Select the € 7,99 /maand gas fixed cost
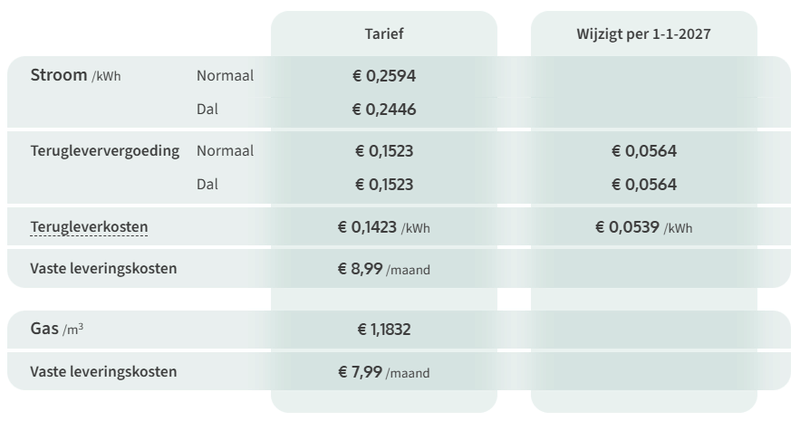Screen dimensions: 800x421 coord(384,372)
